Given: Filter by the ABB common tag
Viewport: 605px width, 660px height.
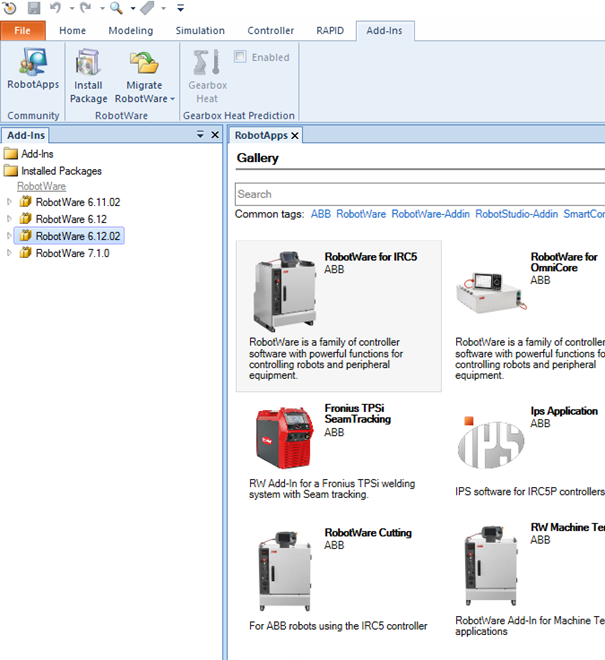Looking at the screenshot, I should 320,214.
